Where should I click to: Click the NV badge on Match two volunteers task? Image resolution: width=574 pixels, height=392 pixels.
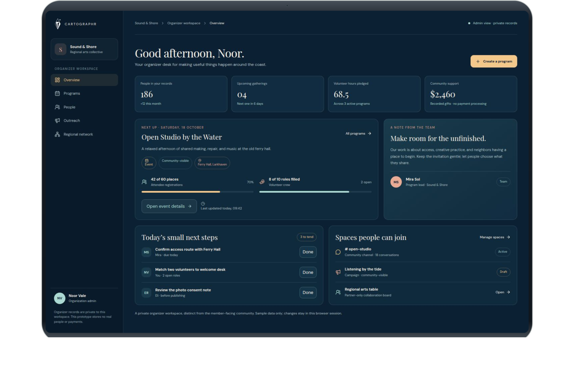click(x=146, y=272)
